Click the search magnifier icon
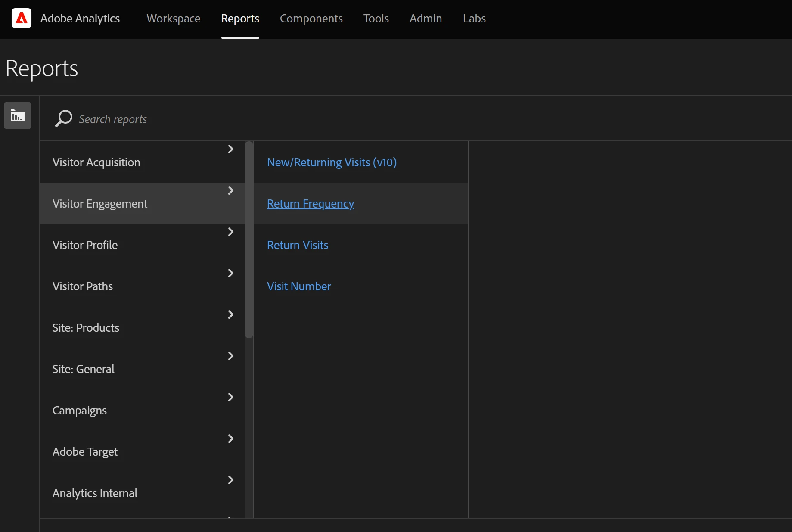The image size is (792, 532). click(x=63, y=118)
